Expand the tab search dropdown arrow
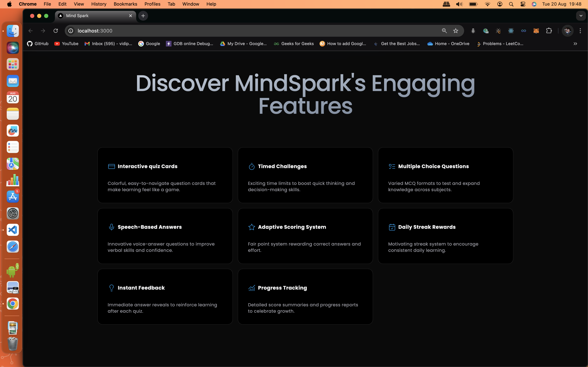This screenshot has width=588, height=367. pyautogui.click(x=581, y=16)
